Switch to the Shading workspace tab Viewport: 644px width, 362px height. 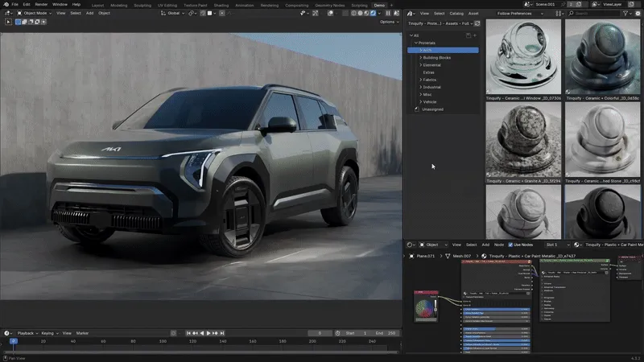[220, 5]
